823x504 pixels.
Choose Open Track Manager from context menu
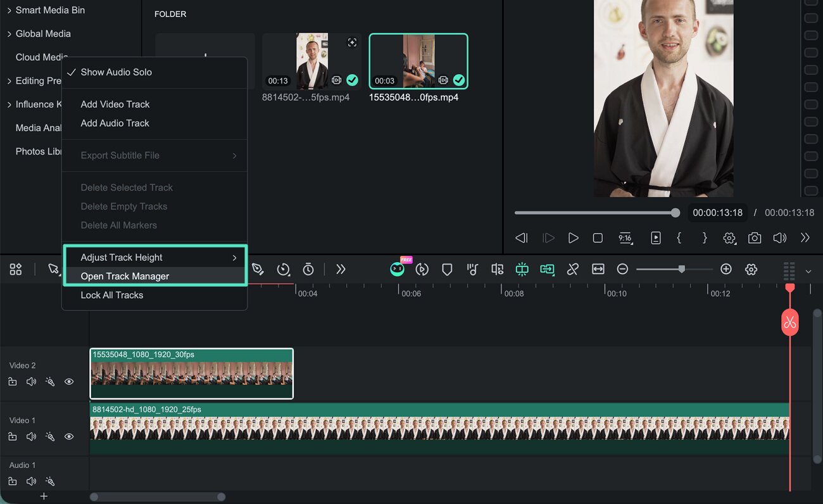click(154, 276)
